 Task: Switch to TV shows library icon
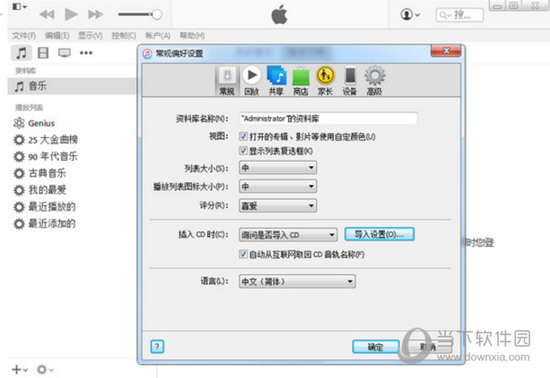point(64,53)
